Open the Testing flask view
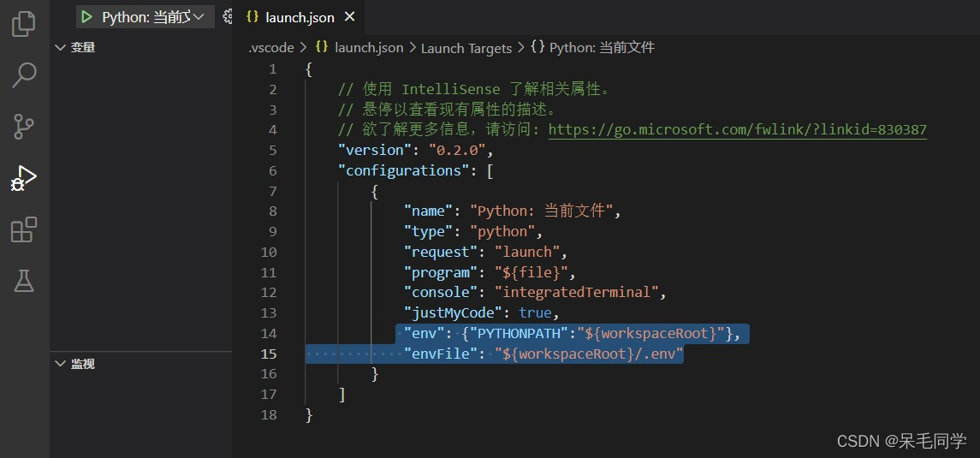Viewport: 980px width, 458px height. click(x=24, y=281)
